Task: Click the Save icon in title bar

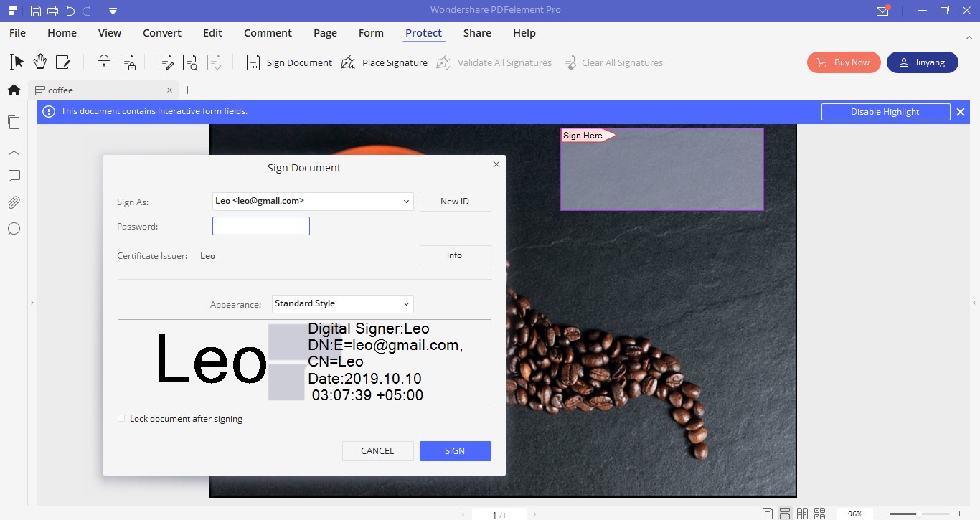Action: pos(36,11)
